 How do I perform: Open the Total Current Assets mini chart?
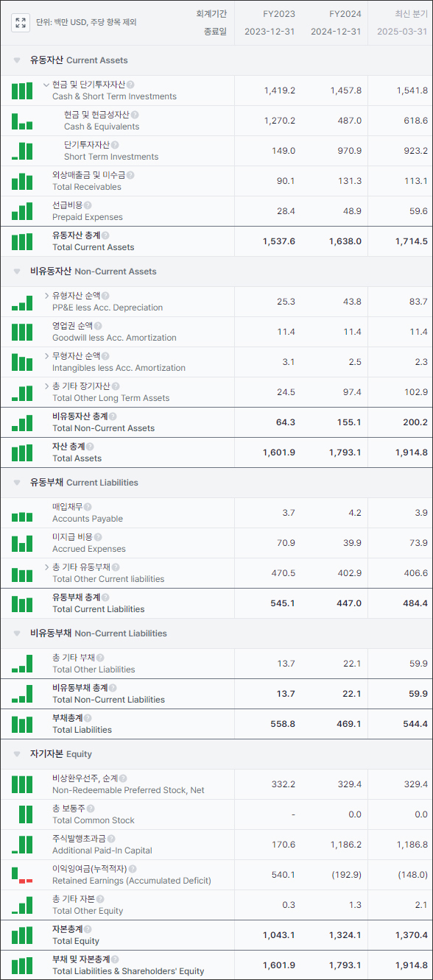pos(22,241)
